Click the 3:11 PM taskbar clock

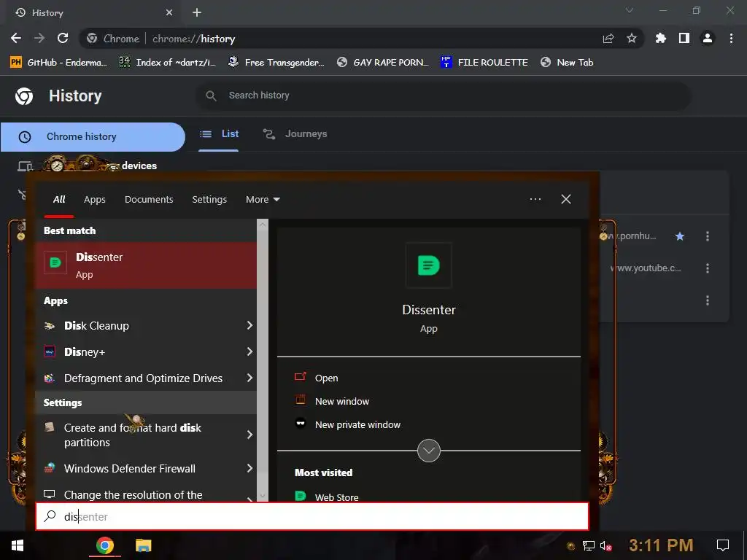click(661, 545)
